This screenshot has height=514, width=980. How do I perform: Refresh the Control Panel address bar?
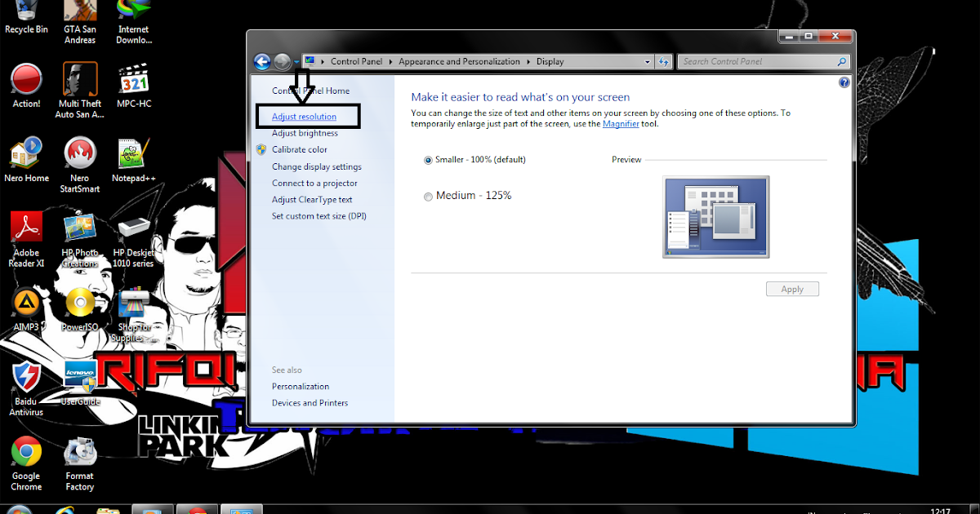pos(664,61)
